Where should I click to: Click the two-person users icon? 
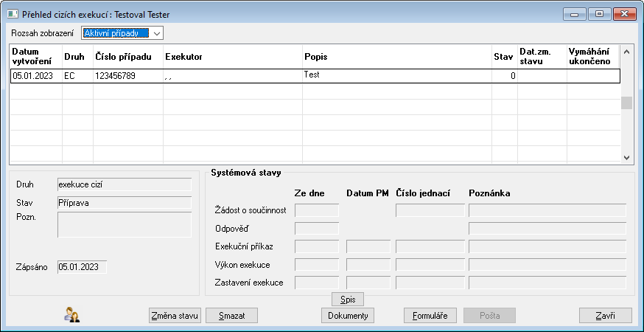[72, 315]
